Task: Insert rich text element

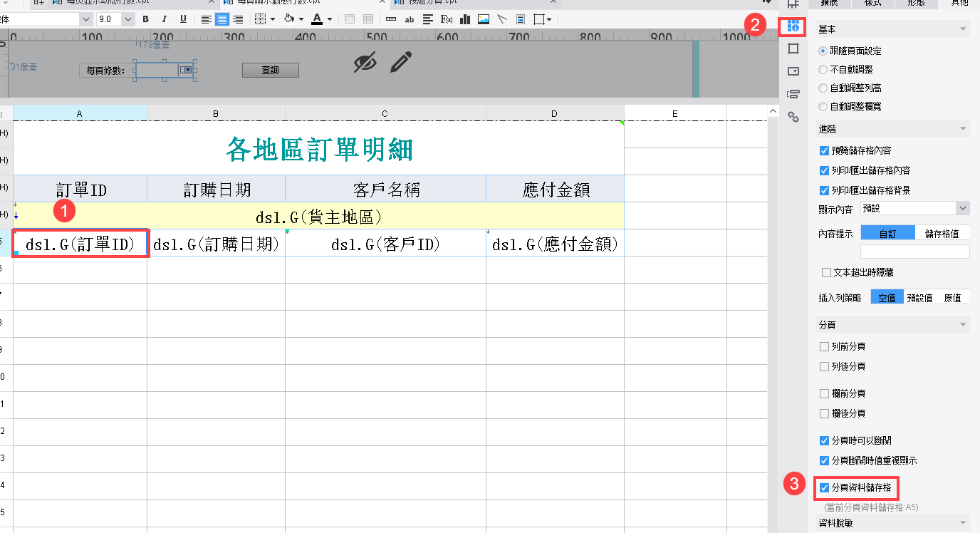Action: pos(428,19)
